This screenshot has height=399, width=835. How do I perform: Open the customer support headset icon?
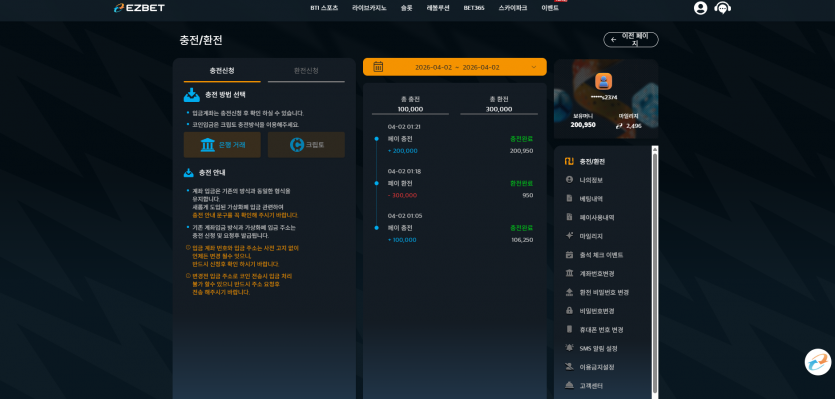722,8
